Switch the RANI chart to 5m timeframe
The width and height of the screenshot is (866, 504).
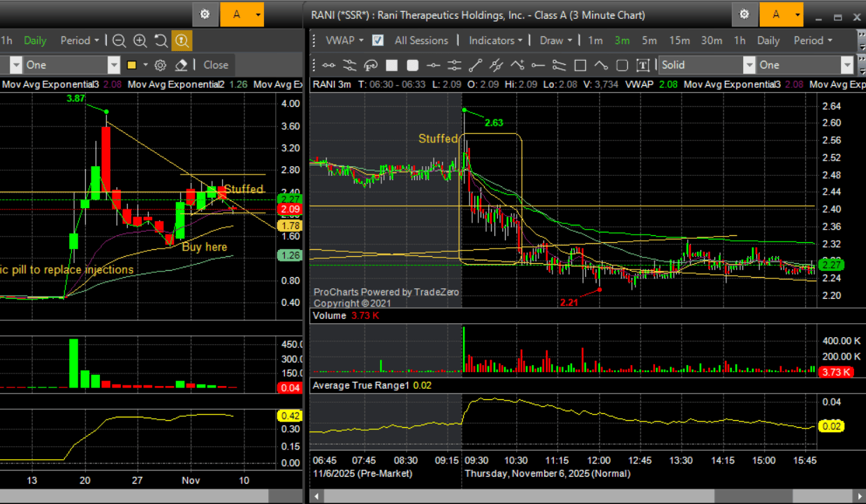649,40
